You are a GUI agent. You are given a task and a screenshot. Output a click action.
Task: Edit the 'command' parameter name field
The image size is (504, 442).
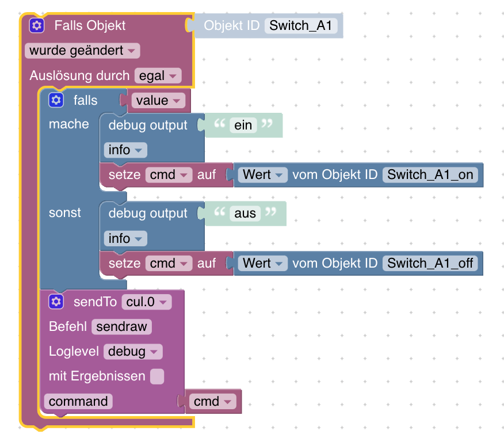point(78,402)
